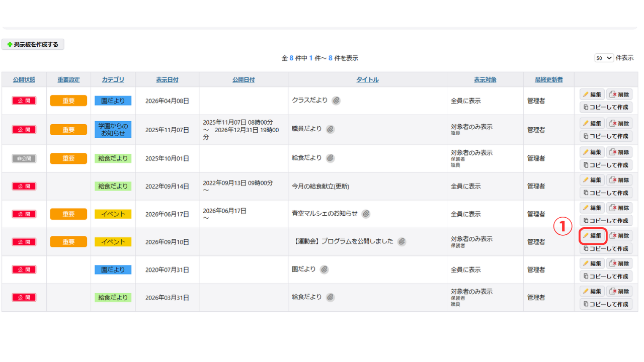
Task: Click attachment icon in the 2025年10月01日 row
Action: tap(330, 158)
